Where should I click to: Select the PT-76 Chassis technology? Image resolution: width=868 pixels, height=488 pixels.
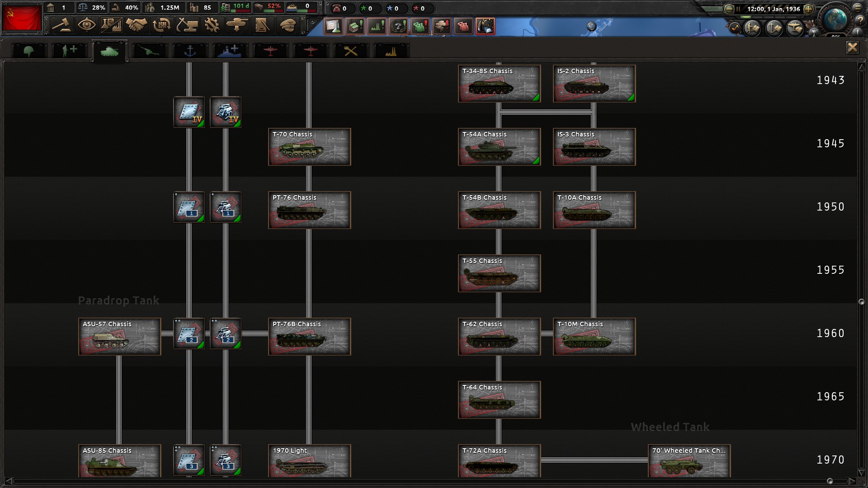click(309, 210)
